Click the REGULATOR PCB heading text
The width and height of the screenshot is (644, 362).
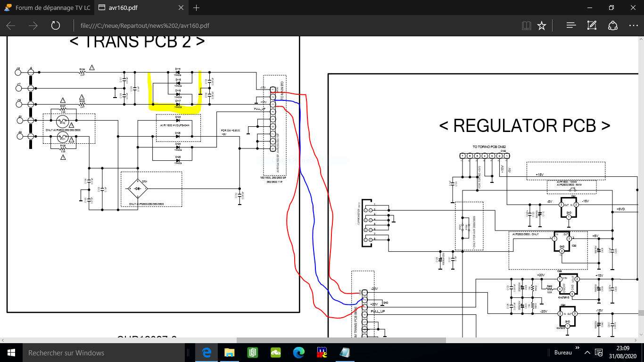525,126
